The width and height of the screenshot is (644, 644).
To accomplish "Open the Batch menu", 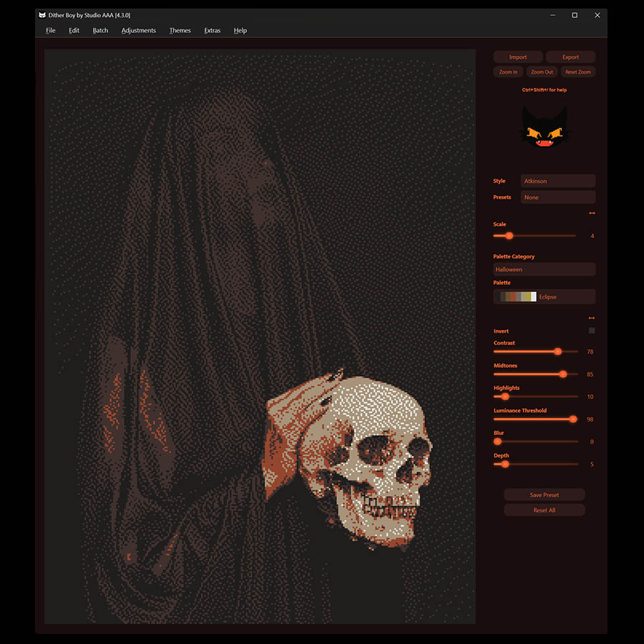I will point(100,31).
